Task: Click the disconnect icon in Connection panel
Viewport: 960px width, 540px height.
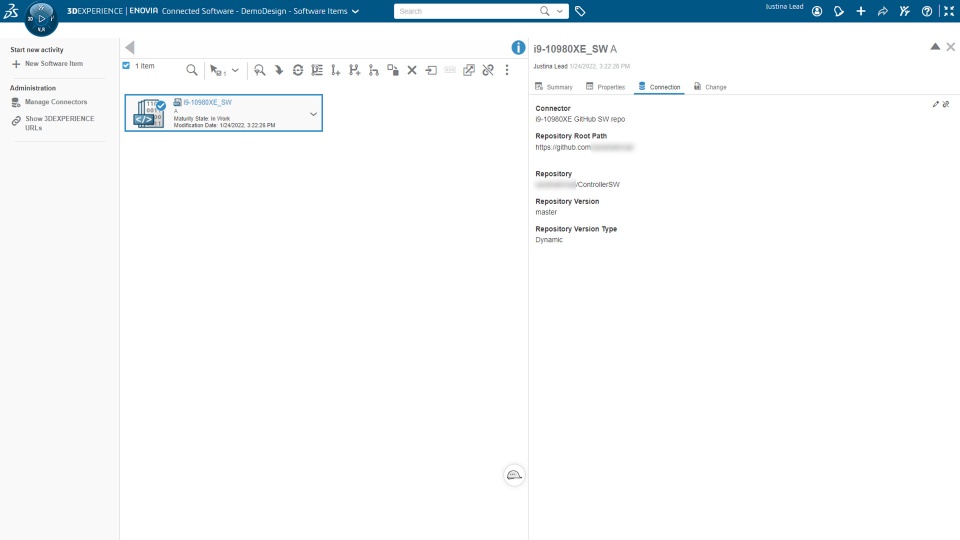Action: [946, 104]
